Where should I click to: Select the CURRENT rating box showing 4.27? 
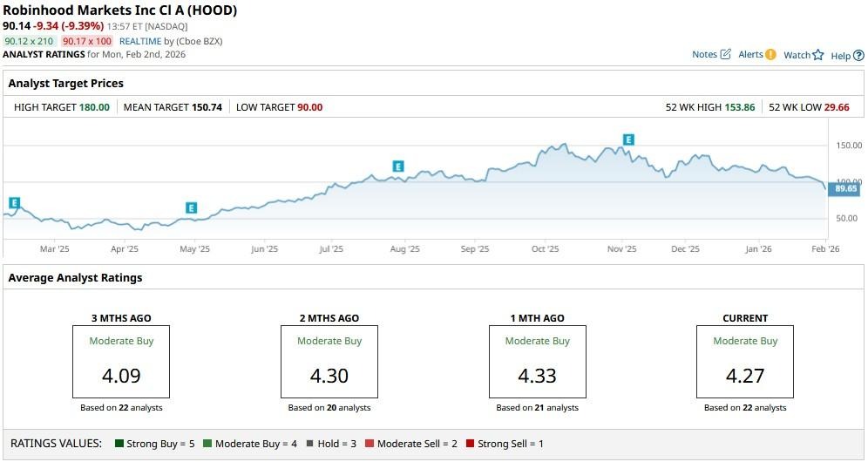pos(745,361)
